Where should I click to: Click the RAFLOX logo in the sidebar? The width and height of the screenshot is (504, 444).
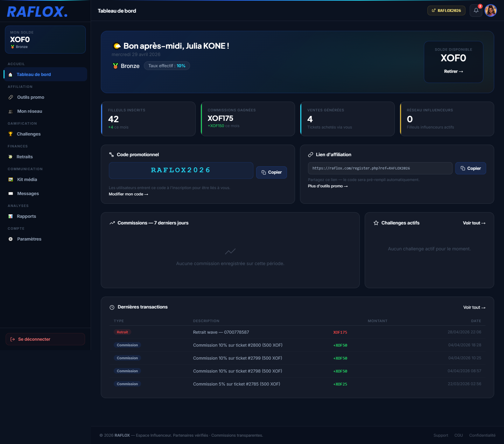click(x=37, y=12)
